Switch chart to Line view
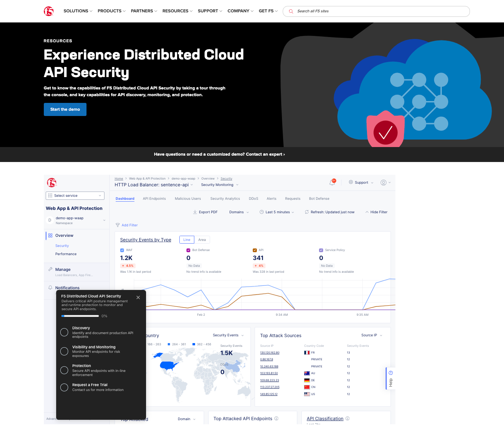 [x=187, y=240]
